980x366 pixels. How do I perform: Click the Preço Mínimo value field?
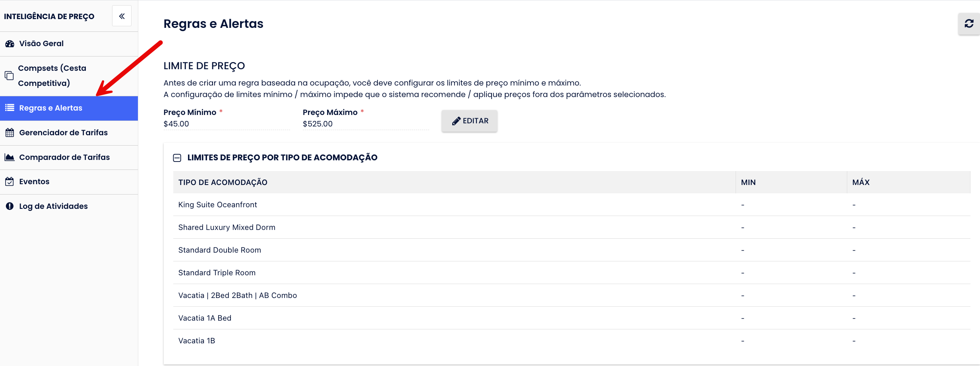tap(227, 124)
